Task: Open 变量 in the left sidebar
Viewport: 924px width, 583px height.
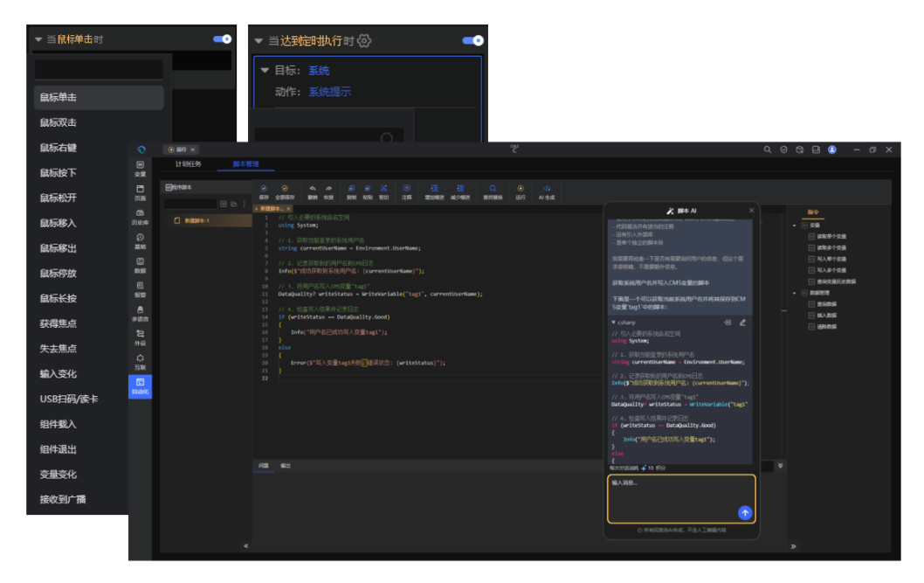Action: click(140, 168)
